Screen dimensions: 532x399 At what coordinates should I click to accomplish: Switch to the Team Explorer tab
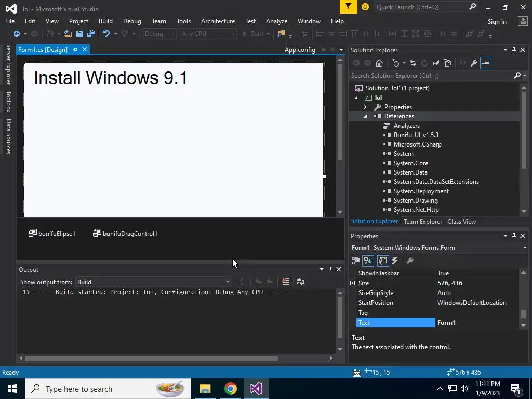tap(423, 221)
